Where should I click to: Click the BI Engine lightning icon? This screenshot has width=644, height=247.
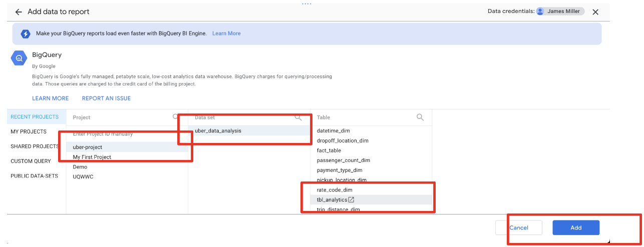[26, 33]
